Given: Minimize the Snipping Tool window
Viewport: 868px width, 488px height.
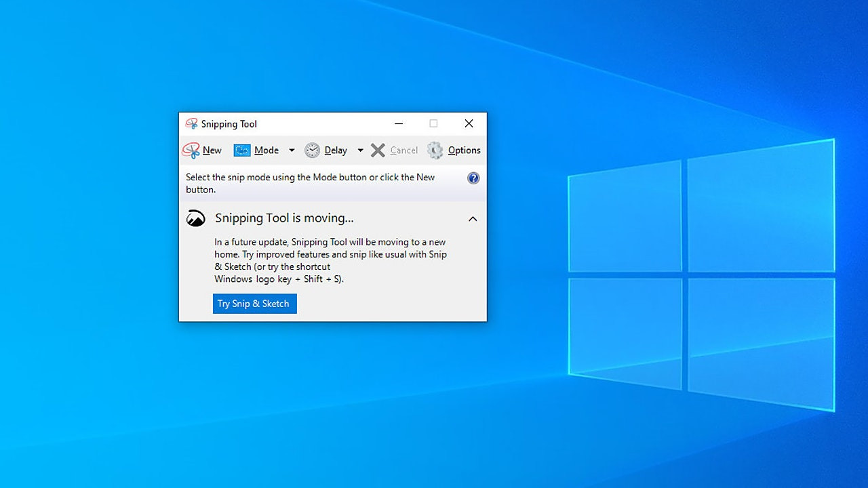Looking at the screenshot, I should click(x=399, y=123).
